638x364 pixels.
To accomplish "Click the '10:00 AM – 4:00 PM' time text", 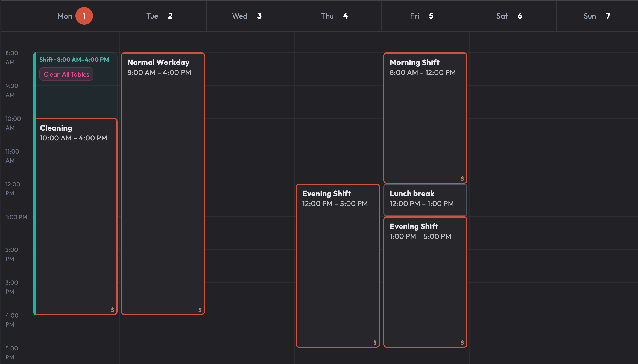I will coord(73,138).
